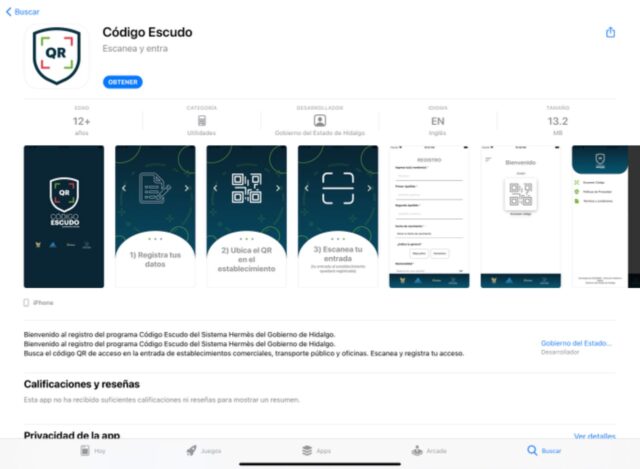This screenshot has width=640, height=469.
Task: View the Bienvenido QR screenshot
Action: [521, 216]
